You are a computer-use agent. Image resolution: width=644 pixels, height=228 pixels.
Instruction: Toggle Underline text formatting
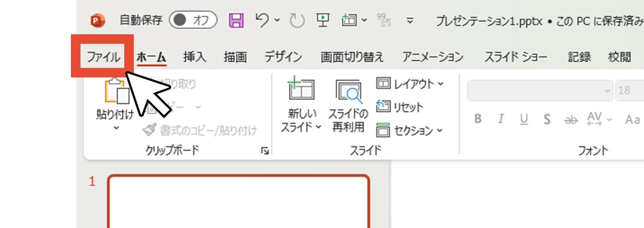(524, 120)
